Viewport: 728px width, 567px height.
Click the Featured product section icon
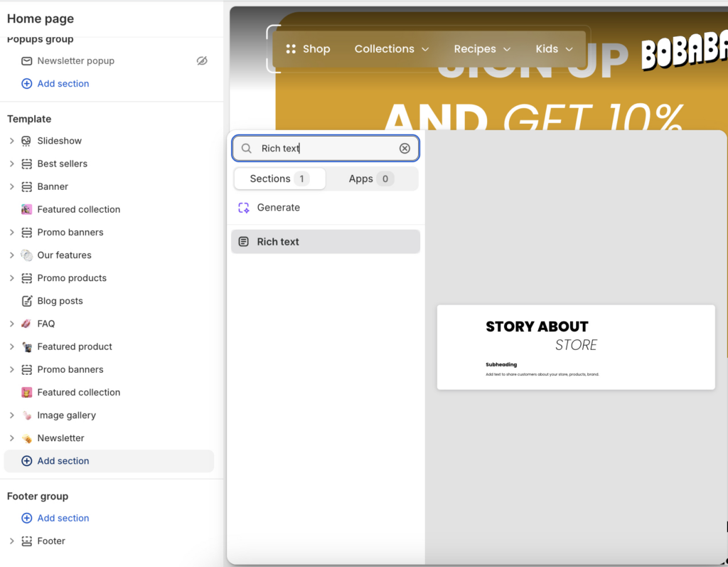coord(27,346)
